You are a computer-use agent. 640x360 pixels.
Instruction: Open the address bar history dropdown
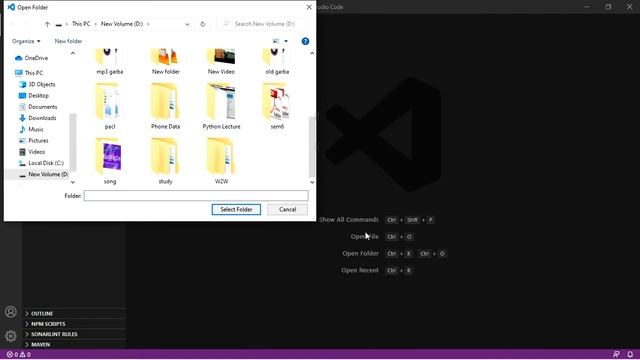point(187,24)
